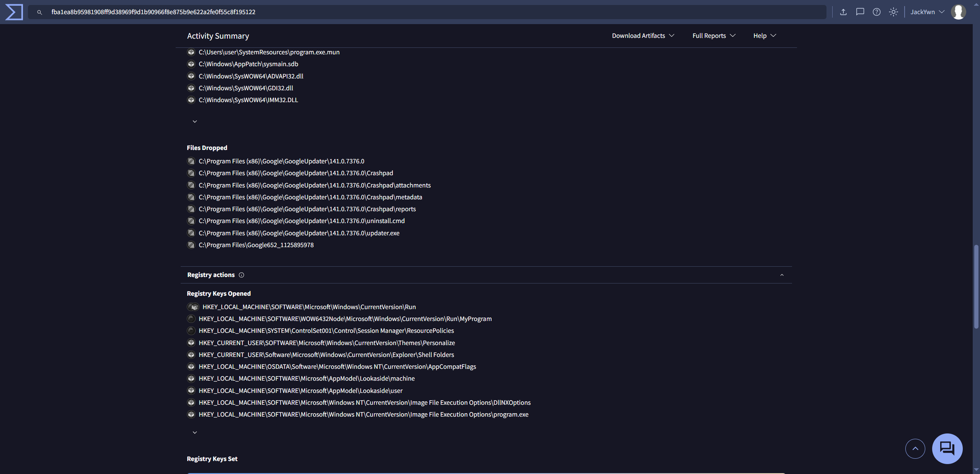The width and height of the screenshot is (980, 474).
Task: Open the comments speech bubble icon
Action: 860,12
